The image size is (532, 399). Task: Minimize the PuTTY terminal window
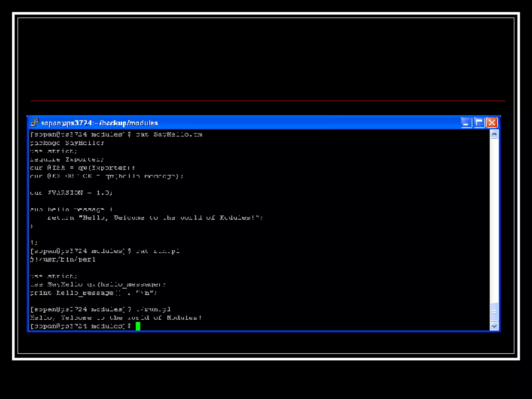(x=466, y=123)
